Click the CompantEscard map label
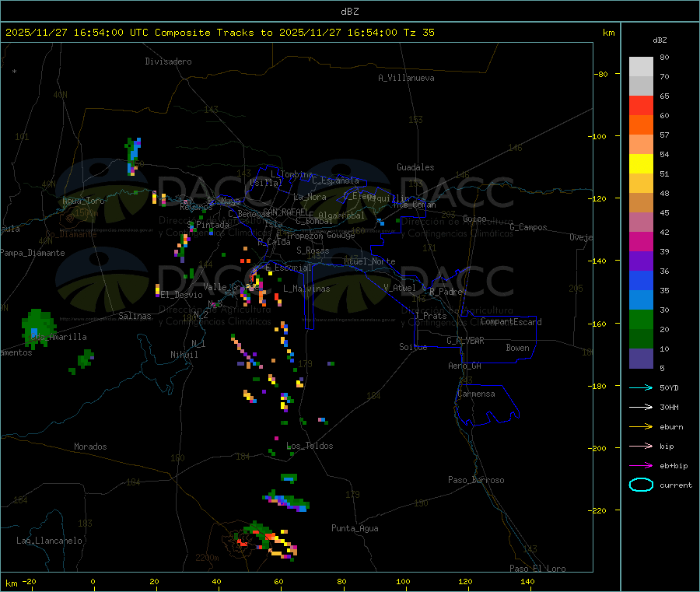 (x=511, y=322)
